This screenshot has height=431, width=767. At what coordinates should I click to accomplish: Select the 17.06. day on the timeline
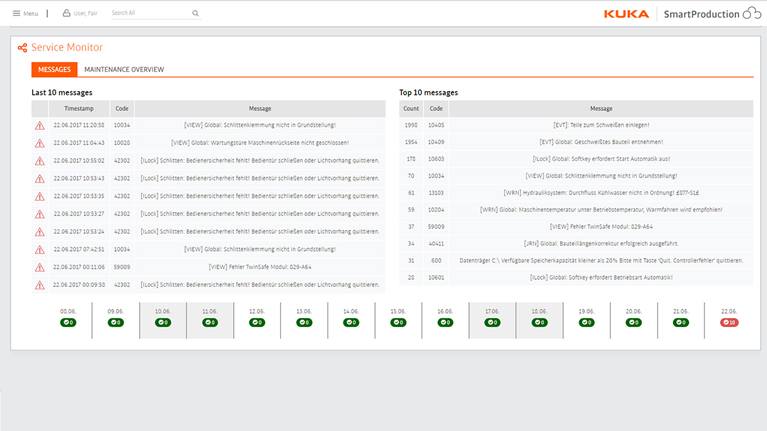(x=492, y=317)
